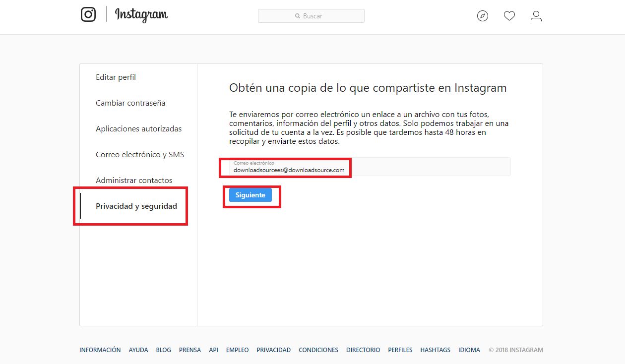This screenshot has height=364, width=625.
Task: Open the Explore compass icon
Action: point(483,16)
